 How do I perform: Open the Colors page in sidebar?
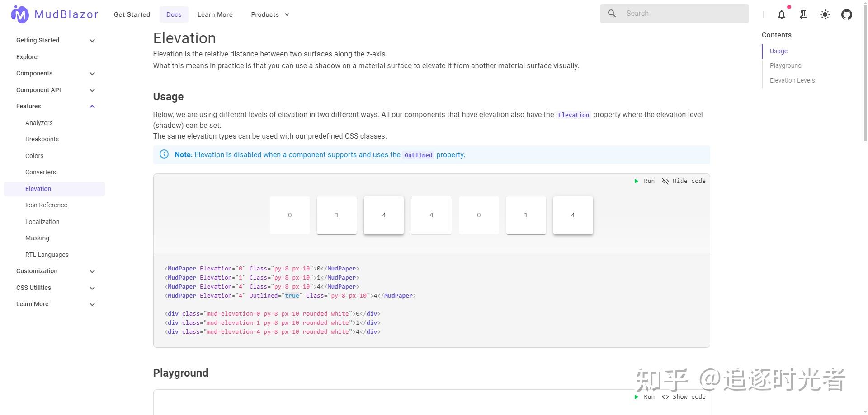(x=34, y=156)
